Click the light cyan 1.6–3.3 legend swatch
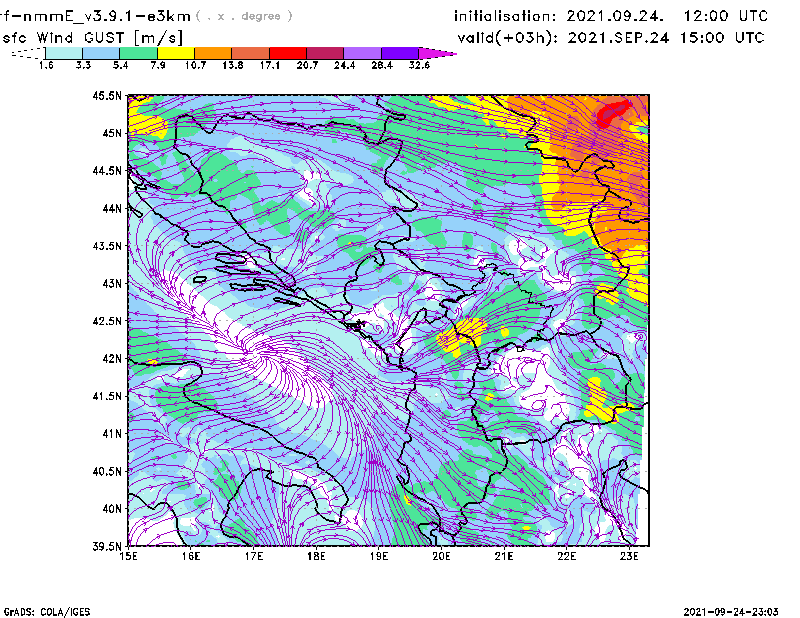800x618 pixels. pyautogui.click(x=64, y=53)
